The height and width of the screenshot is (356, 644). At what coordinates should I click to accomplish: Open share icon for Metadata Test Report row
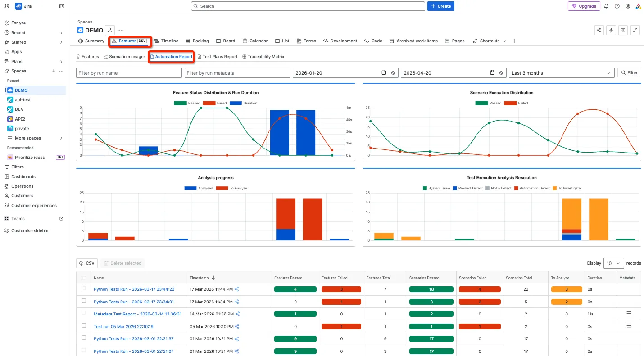pyautogui.click(x=237, y=314)
